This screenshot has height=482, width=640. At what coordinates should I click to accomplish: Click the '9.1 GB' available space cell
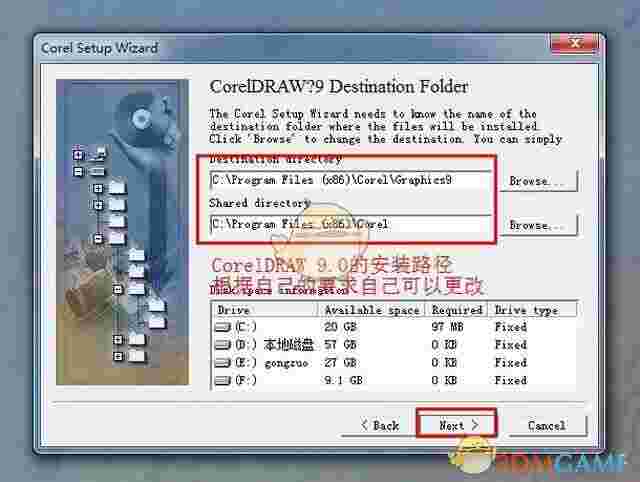point(343,380)
